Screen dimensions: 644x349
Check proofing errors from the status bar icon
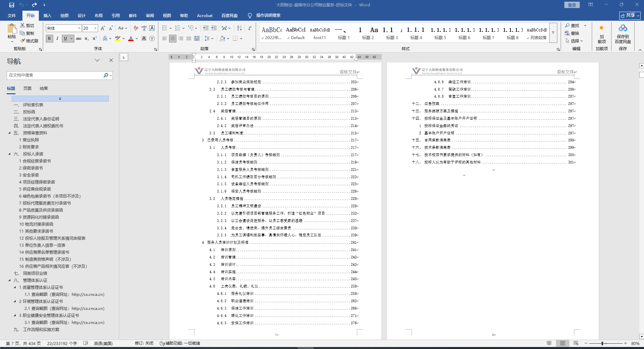coord(86,343)
